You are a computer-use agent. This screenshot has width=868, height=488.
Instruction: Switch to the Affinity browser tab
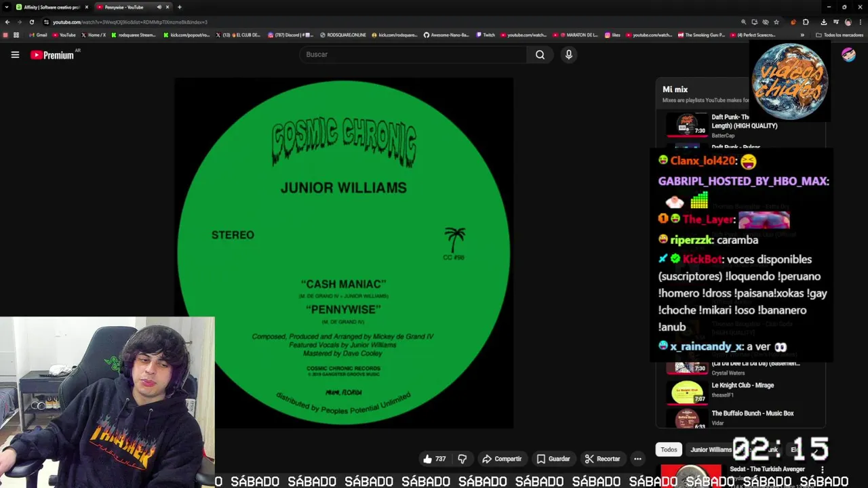(x=52, y=7)
